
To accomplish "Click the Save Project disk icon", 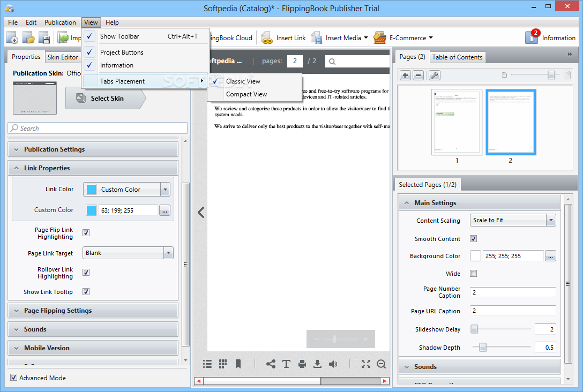I will point(44,37).
